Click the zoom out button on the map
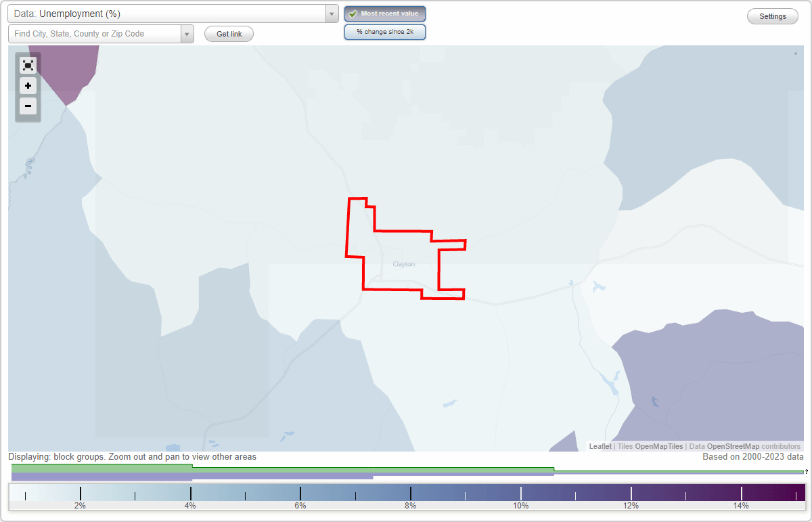 coord(28,106)
